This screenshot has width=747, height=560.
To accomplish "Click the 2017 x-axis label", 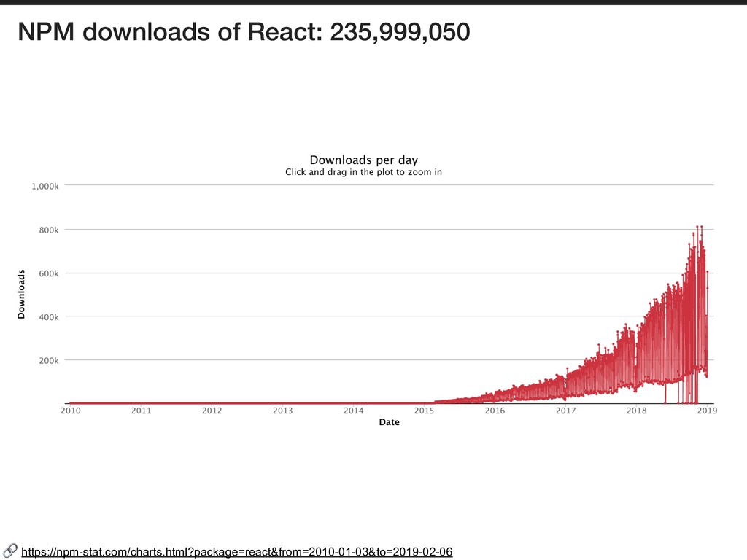I will pos(565,411).
